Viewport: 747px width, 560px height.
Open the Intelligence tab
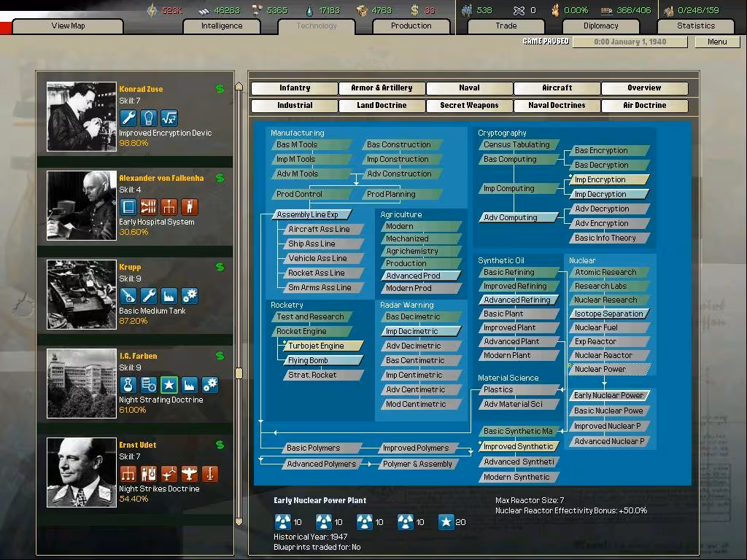point(222,26)
